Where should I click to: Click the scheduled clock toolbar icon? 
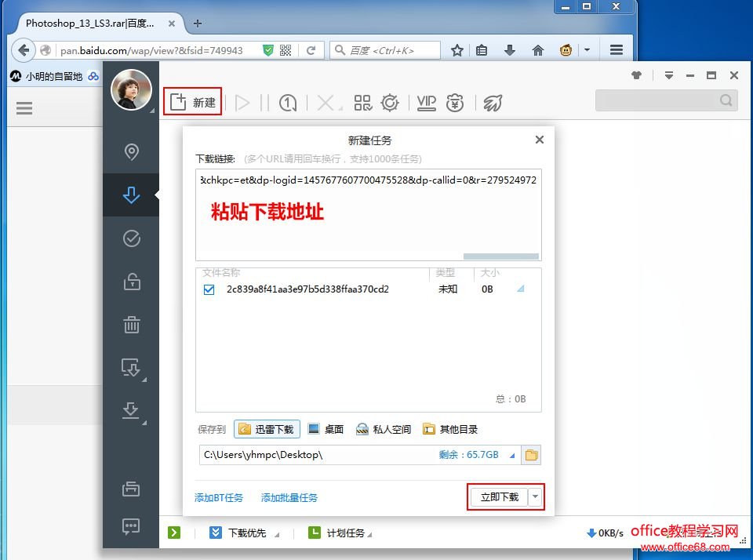(288, 103)
